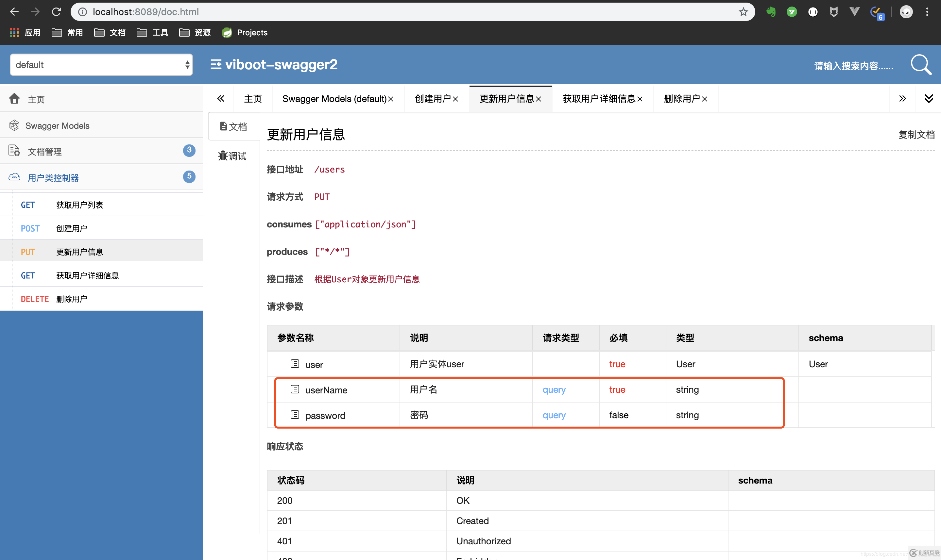Open Swagger Models from the sidebar icon

point(14,125)
